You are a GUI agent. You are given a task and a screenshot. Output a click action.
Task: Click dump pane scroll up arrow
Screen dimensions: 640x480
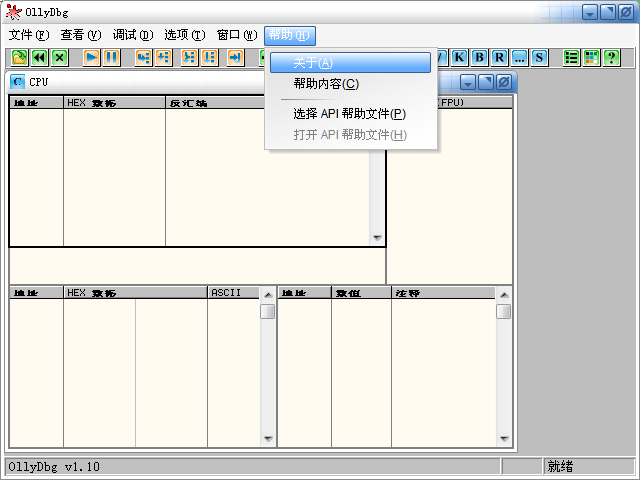click(268, 295)
